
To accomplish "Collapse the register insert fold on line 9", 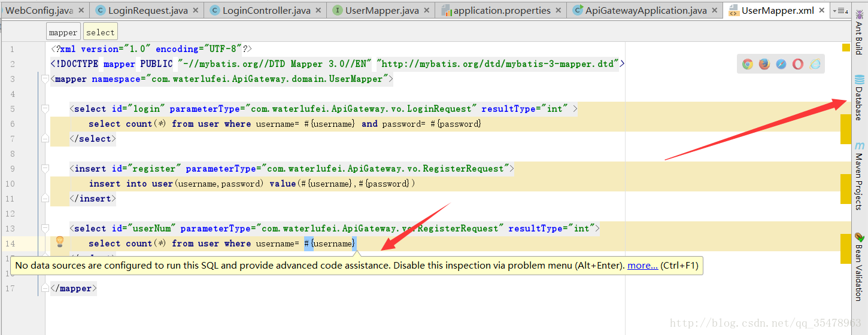I will 45,169.
